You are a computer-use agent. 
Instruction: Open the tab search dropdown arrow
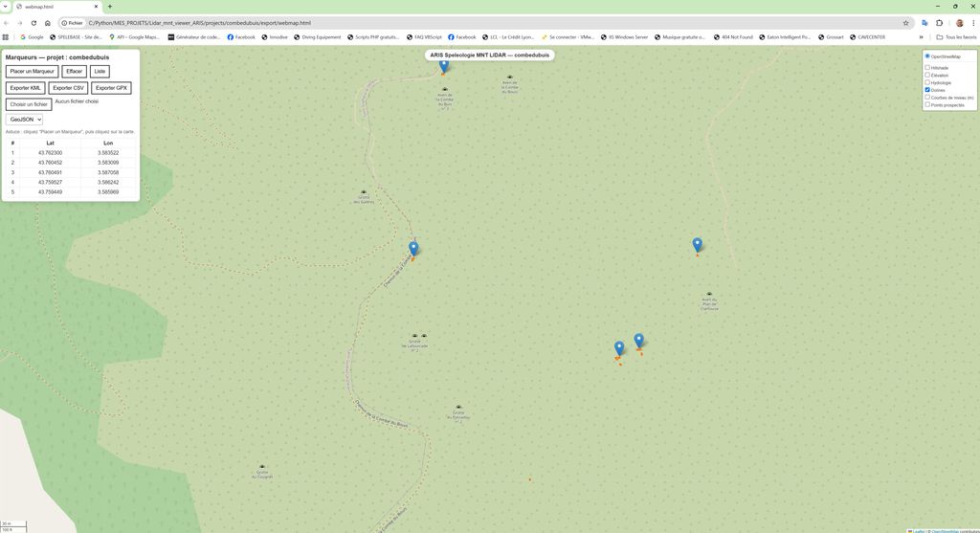[x=6, y=7]
